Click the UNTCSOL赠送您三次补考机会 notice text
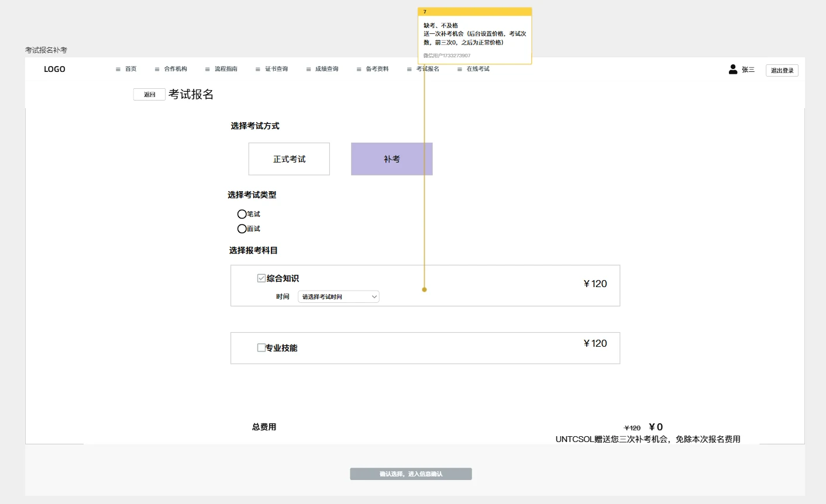This screenshot has height=504, width=826. pos(648,439)
